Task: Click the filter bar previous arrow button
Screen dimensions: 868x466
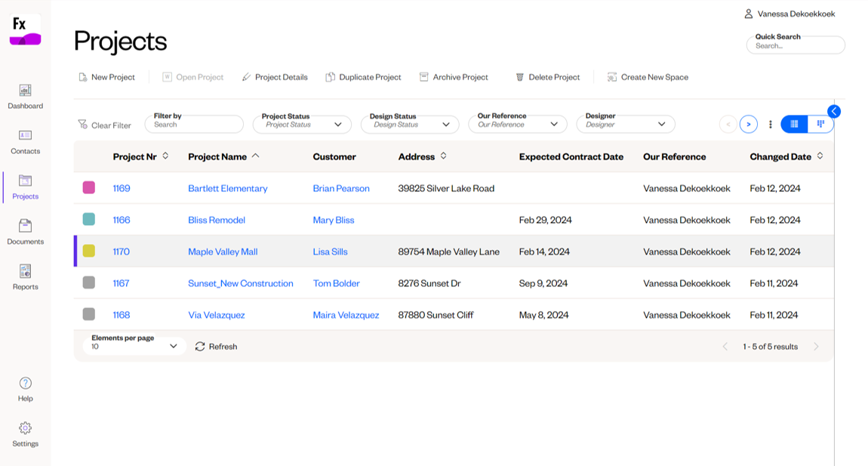Action: (728, 124)
